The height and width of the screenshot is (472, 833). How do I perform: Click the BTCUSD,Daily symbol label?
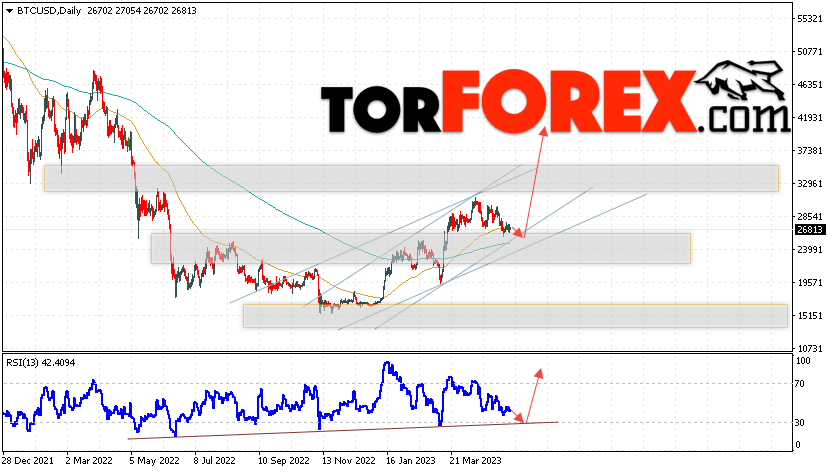49,11
